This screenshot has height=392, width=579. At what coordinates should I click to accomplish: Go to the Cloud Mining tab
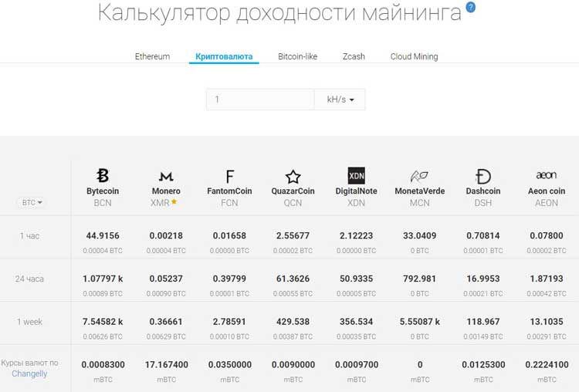click(x=415, y=56)
